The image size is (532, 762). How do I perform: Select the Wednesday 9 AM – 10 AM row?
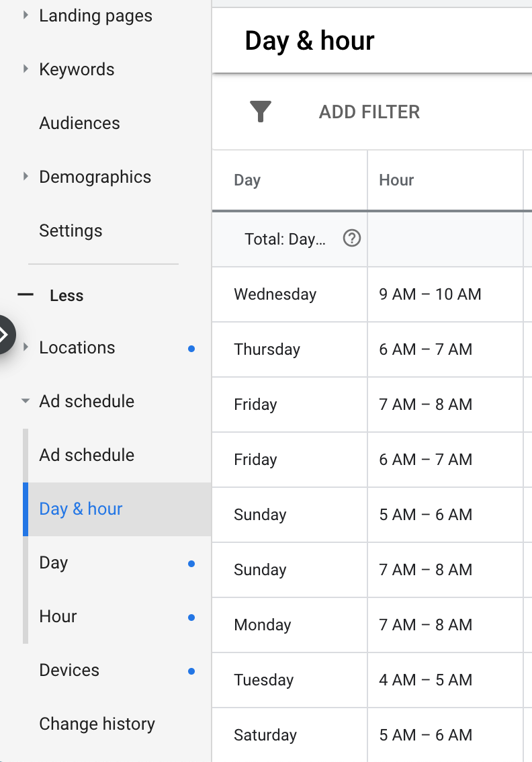coord(275,294)
